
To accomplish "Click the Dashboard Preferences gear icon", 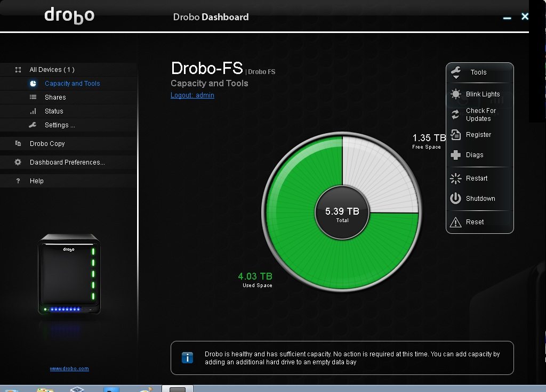I will [18, 162].
